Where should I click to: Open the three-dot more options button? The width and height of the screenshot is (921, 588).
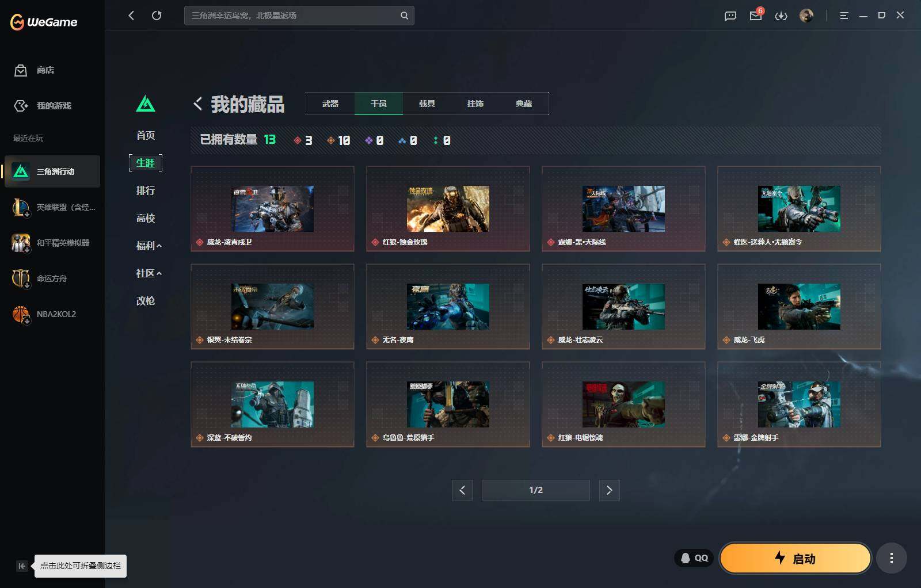[x=892, y=558]
